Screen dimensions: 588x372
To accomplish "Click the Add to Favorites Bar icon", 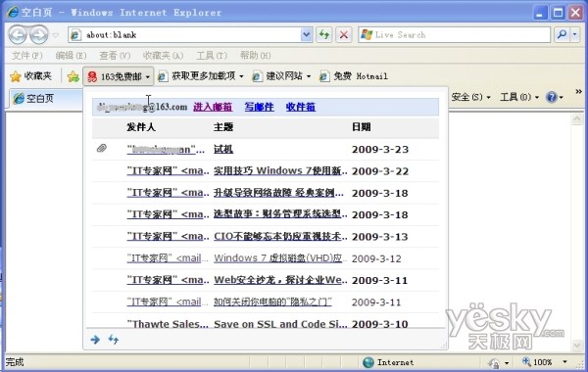I will tap(73, 76).
